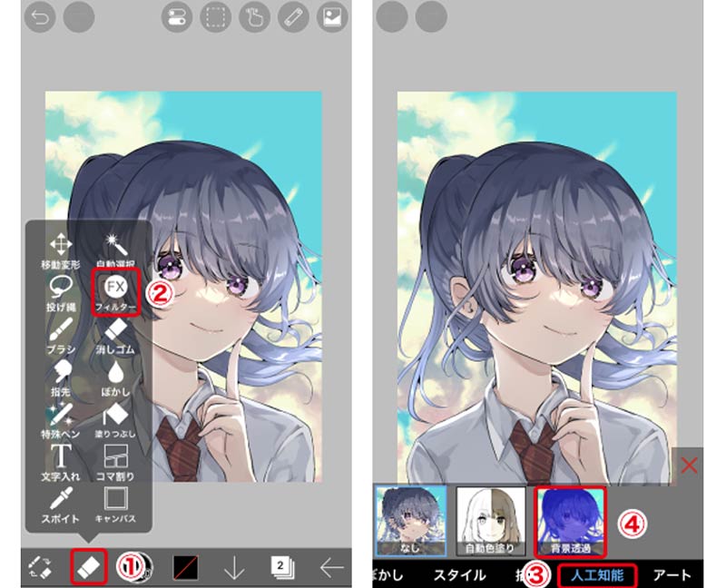The width and height of the screenshot is (726, 588).
Task: Select the FX filter tool in the tool popup
Action: point(115,289)
